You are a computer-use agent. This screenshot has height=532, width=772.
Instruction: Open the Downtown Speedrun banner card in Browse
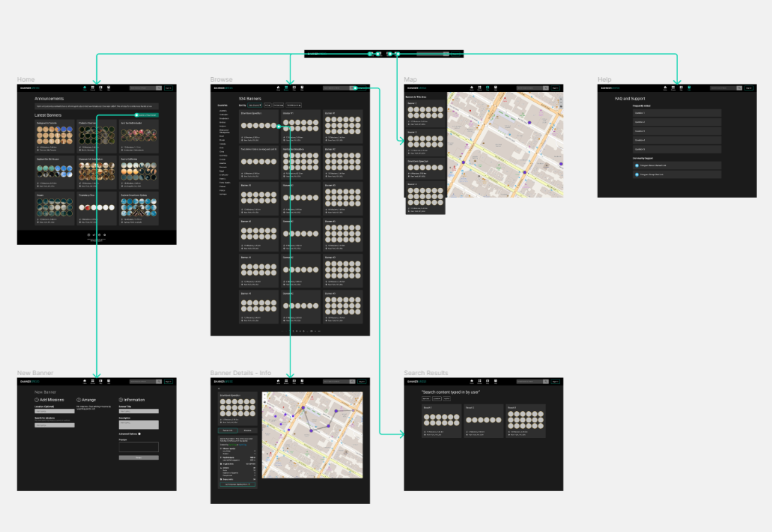tap(260, 126)
